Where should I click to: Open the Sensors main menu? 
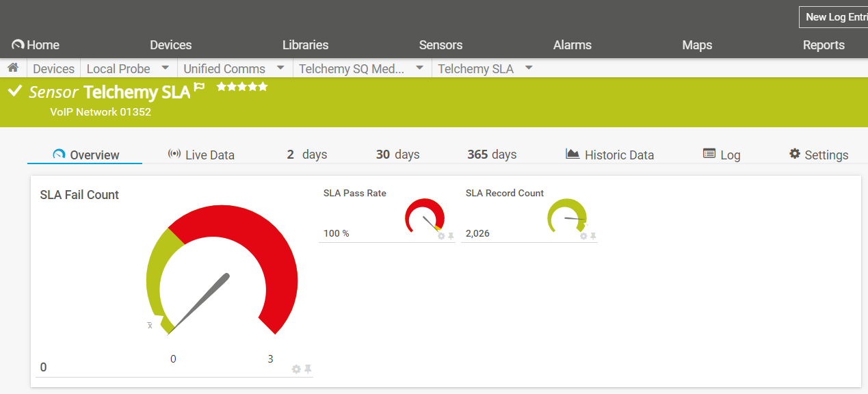(440, 45)
